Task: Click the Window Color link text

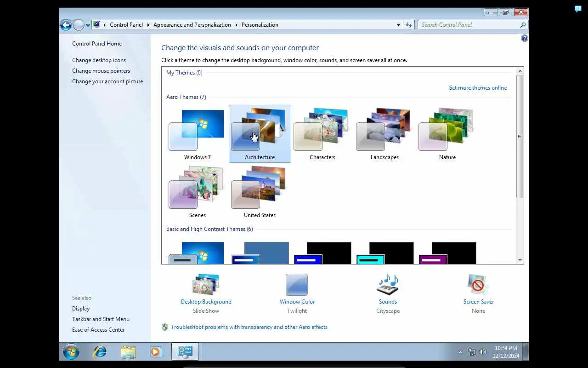Action: pos(297,302)
